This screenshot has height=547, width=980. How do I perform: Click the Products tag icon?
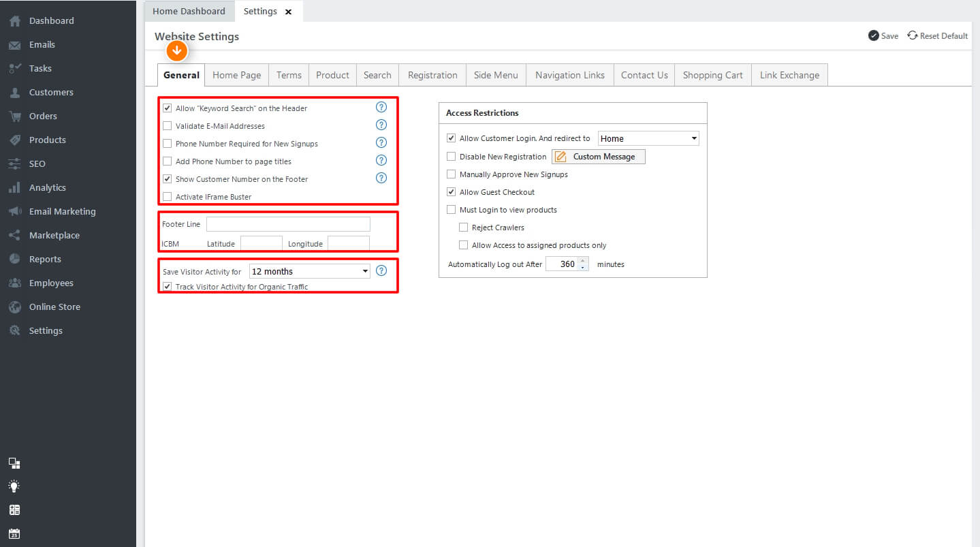14,140
